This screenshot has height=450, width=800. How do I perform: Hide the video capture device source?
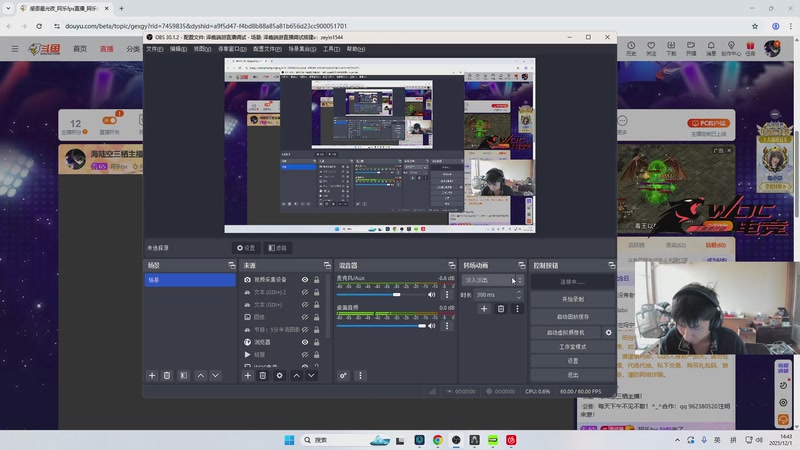(x=305, y=280)
